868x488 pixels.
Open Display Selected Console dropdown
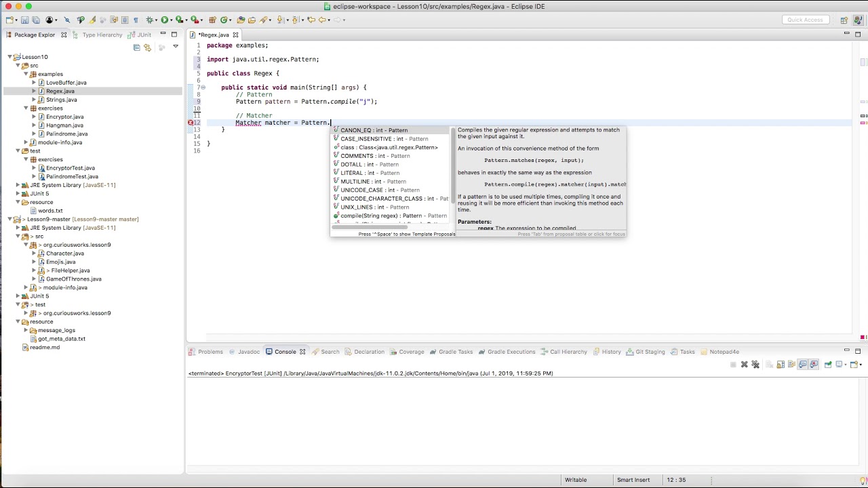click(x=846, y=365)
